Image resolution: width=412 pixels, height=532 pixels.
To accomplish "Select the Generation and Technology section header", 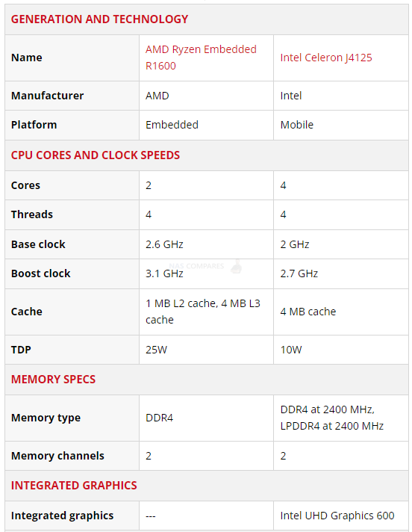I will (x=99, y=19).
